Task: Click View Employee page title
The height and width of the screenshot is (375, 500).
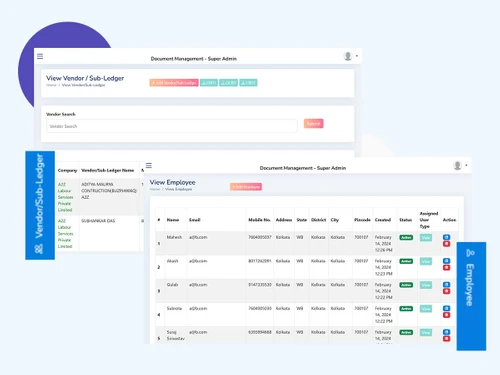Action: (172, 182)
